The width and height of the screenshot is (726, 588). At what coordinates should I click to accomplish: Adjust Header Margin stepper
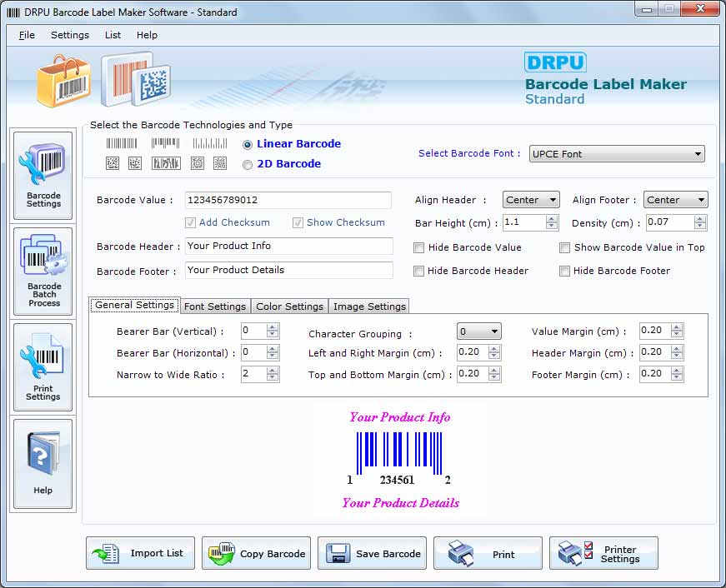677,352
